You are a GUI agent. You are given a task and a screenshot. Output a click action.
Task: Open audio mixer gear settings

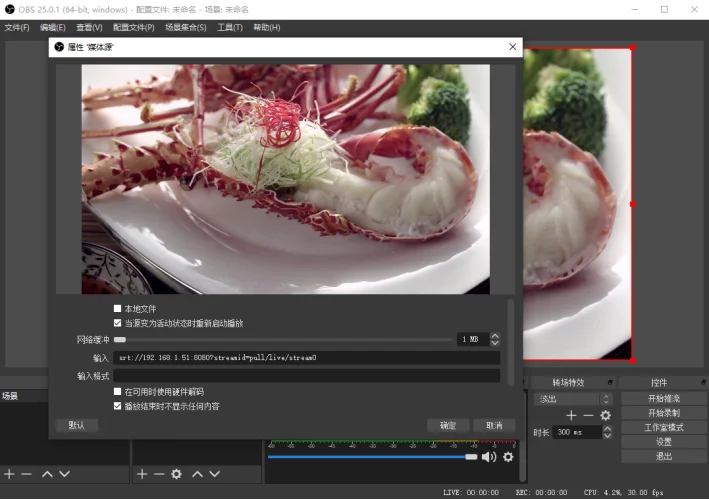(508, 457)
